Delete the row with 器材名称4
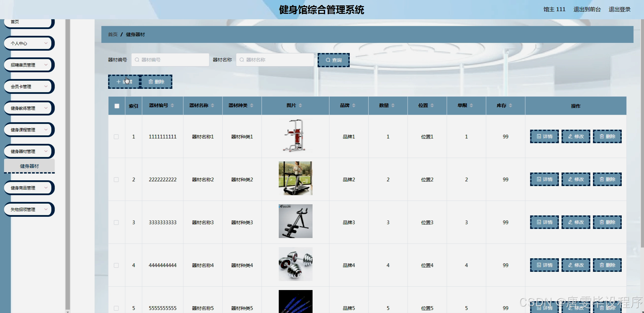The image size is (644, 313). (x=607, y=265)
